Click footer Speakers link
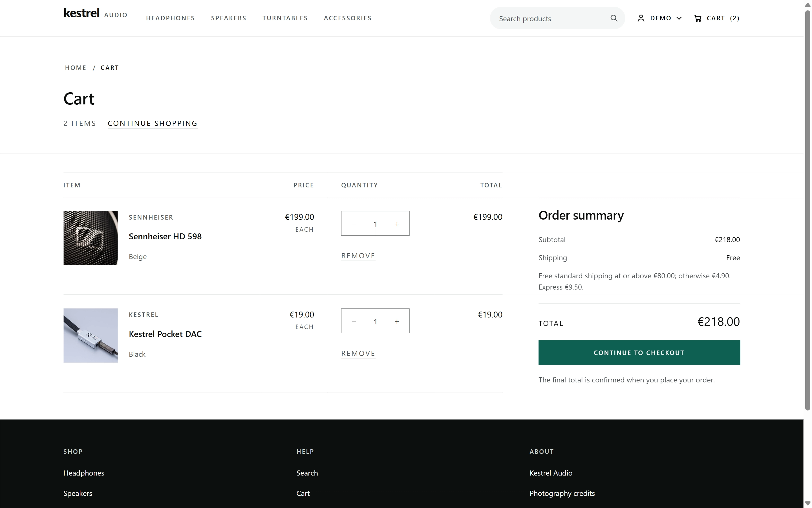This screenshot has width=812, height=508. click(x=78, y=493)
